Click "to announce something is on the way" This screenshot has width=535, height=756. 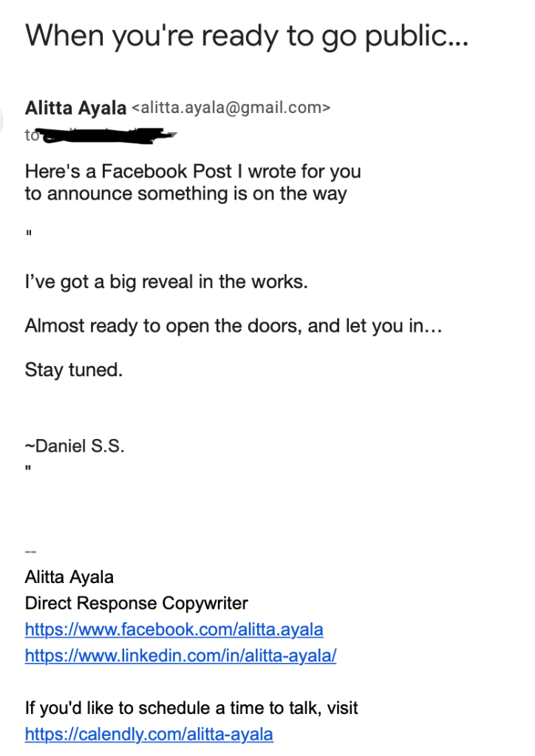pos(185,194)
